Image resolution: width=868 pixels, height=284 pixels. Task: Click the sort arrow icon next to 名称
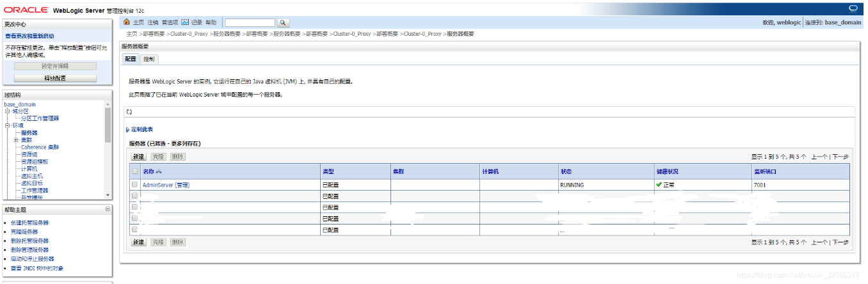point(159,171)
